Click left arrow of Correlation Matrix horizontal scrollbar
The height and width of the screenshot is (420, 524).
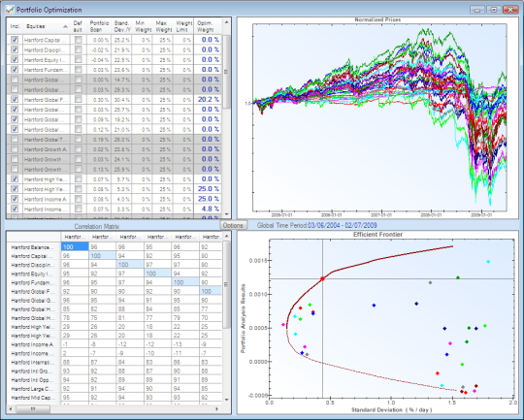11,408
